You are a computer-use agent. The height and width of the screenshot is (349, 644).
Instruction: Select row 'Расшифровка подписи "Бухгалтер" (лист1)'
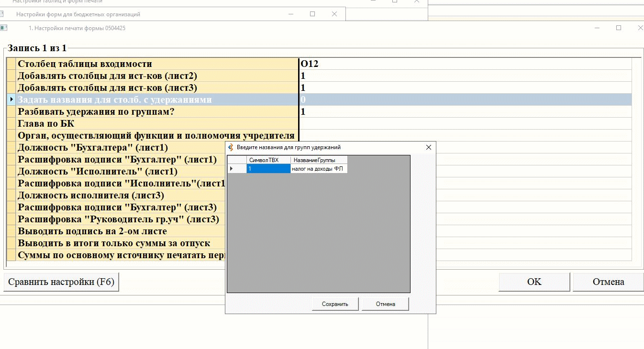(x=121, y=160)
